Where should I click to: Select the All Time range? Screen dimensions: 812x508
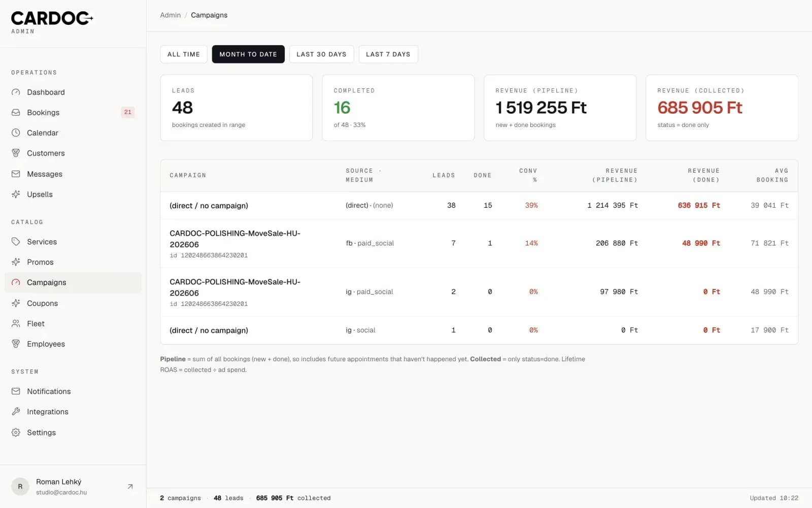(x=184, y=54)
